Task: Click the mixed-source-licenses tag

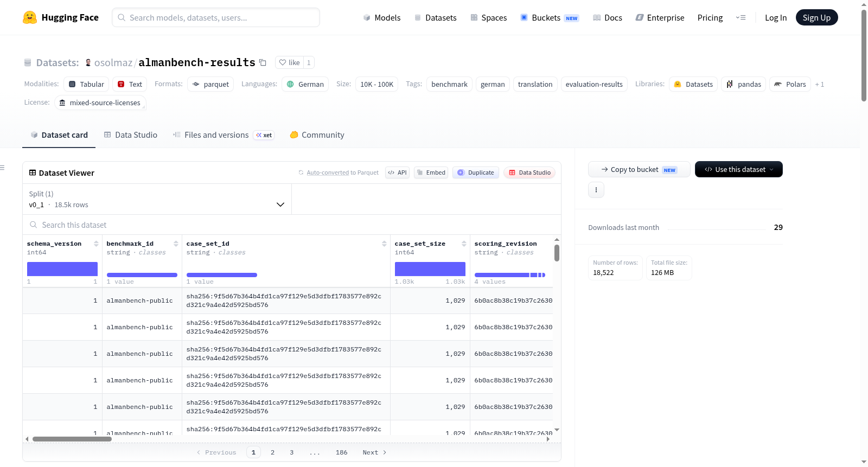Action: pyautogui.click(x=100, y=103)
